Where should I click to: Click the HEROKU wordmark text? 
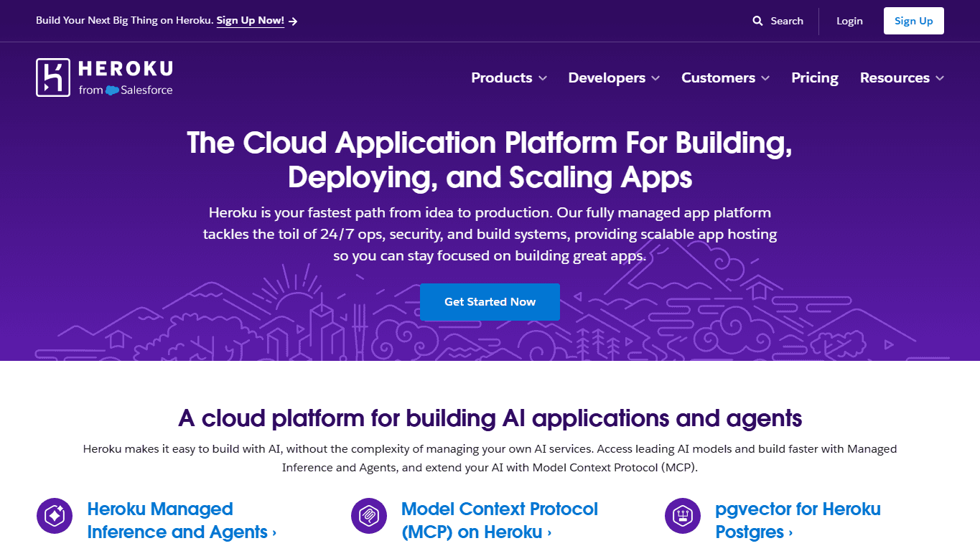point(126,69)
